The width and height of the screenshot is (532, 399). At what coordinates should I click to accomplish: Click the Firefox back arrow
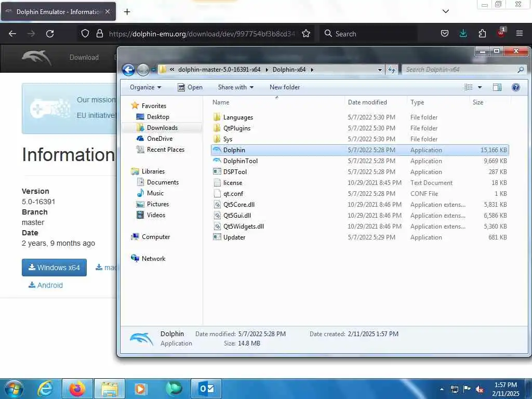pyautogui.click(x=12, y=34)
